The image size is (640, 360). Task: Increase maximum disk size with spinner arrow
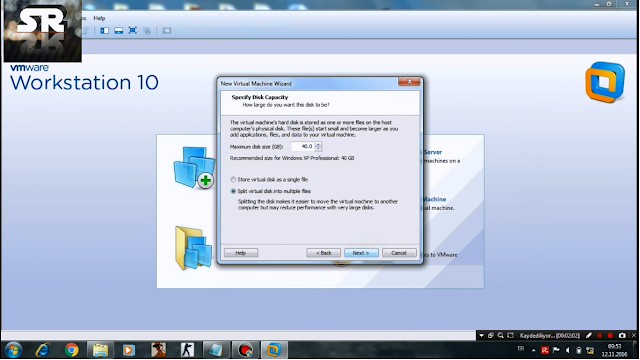click(x=318, y=144)
